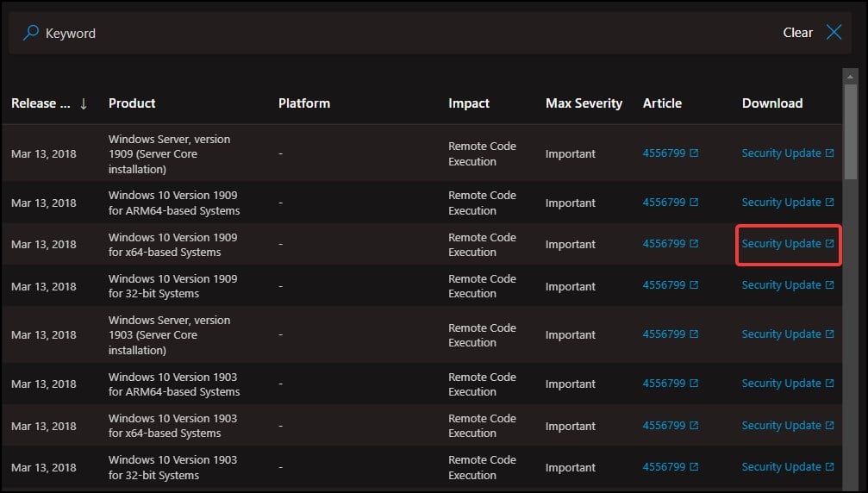This screenshot has height=493, width=868.
Task: Click external-link icon beside 1903 x64 article
Action: click(x=694, y=425)
